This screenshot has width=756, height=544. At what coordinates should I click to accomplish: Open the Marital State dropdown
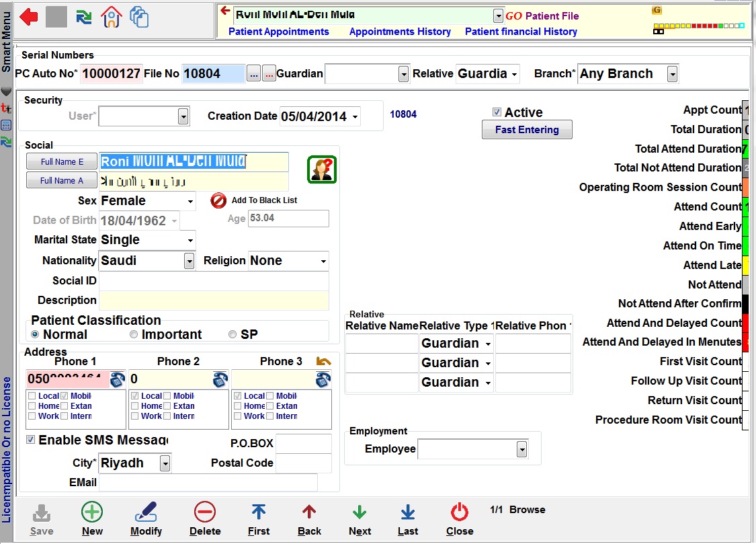click(190, 239)
